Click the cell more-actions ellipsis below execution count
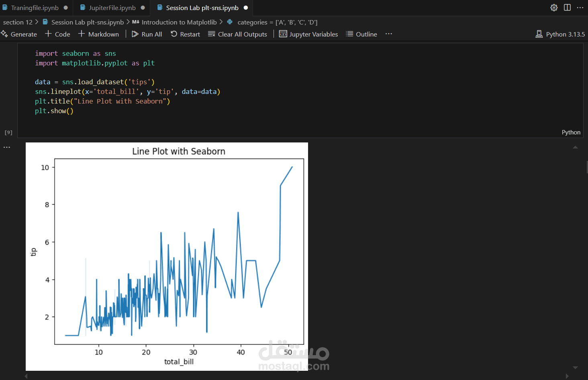Screen dimensions: 588x380 pos(6,147)
